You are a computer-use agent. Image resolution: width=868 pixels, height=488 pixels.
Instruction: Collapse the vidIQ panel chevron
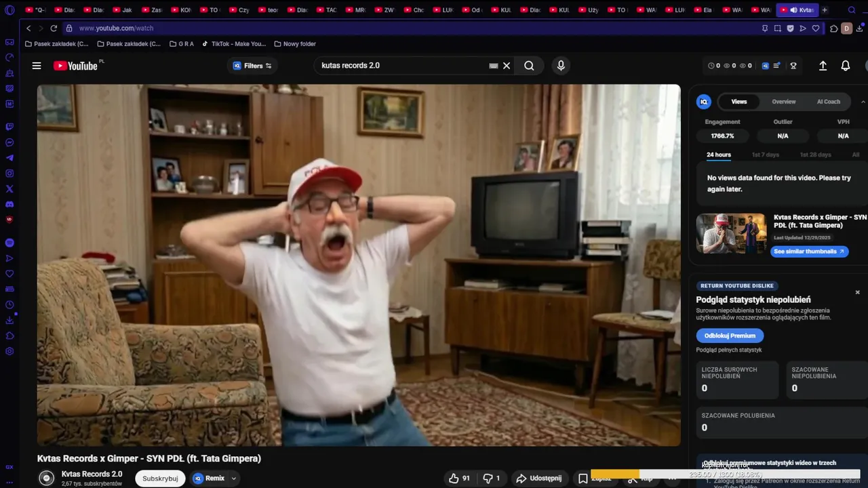863,102
